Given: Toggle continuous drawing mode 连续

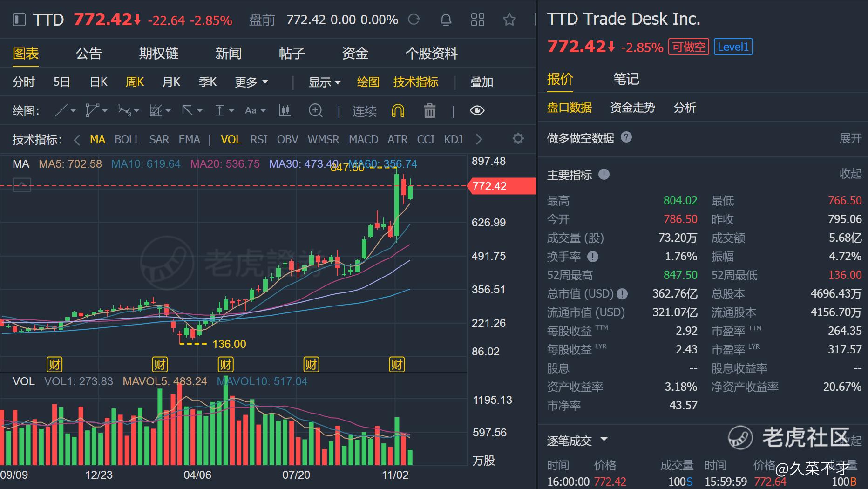Looking at the screenshot, I should click(364, 111).
